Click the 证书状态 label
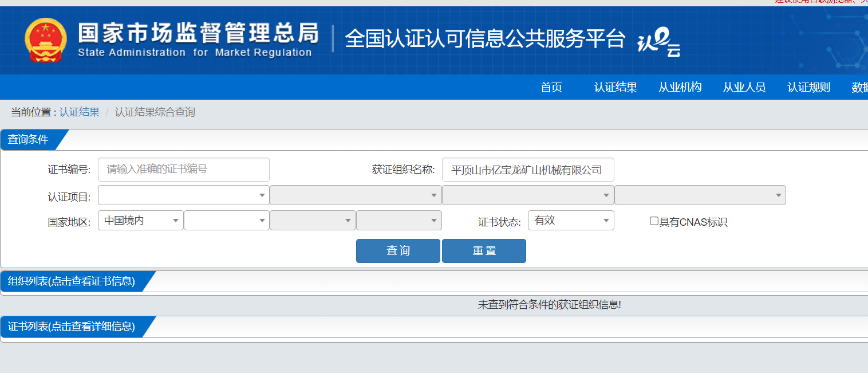 click(500, 222)
